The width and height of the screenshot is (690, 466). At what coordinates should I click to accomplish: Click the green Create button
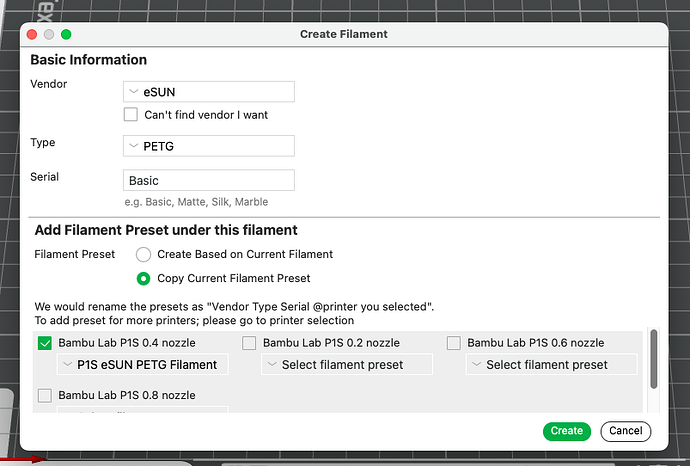pyautogui.click(x=567, y=431)
